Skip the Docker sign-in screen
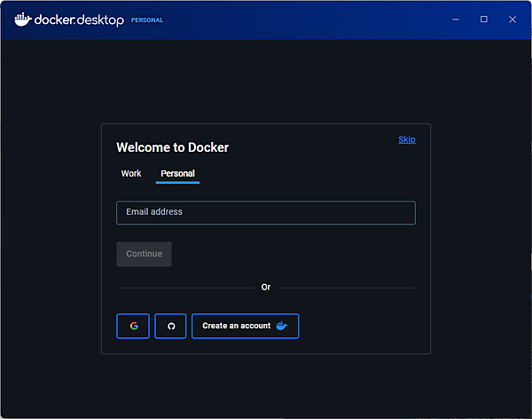The width and height of the screenshot is (532, 419). [x=406, y=139]
